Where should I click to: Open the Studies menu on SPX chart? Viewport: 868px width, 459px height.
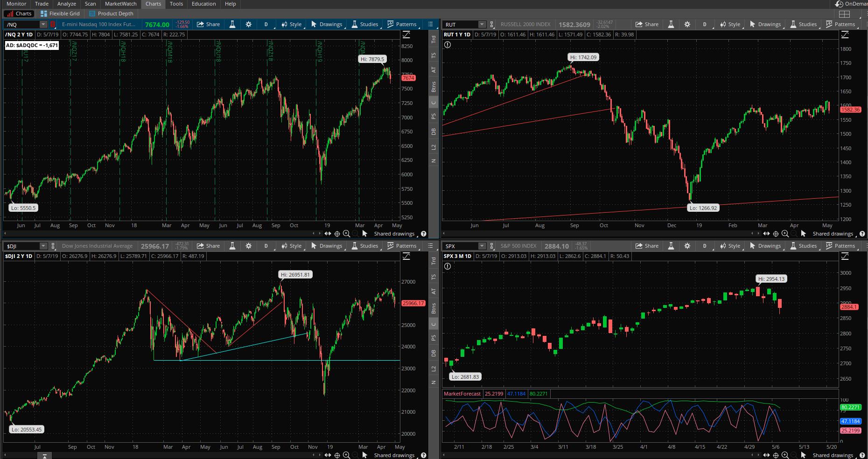[803, 246]
